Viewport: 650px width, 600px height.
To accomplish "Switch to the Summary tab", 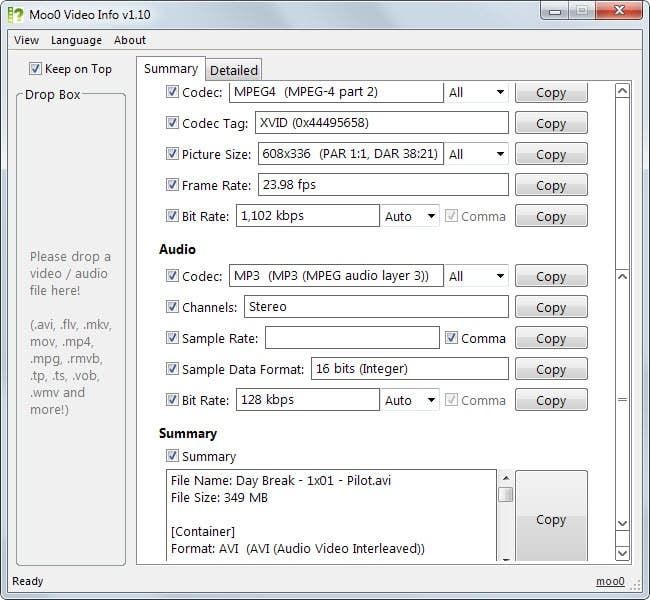I will pyautogui.click(x=171, y=69).
